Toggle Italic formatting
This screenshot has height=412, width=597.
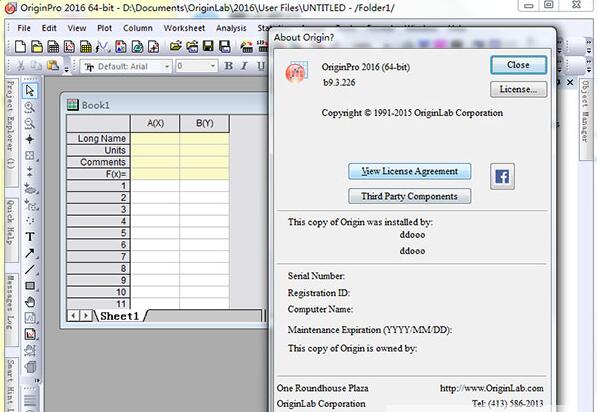click(244, 66)
